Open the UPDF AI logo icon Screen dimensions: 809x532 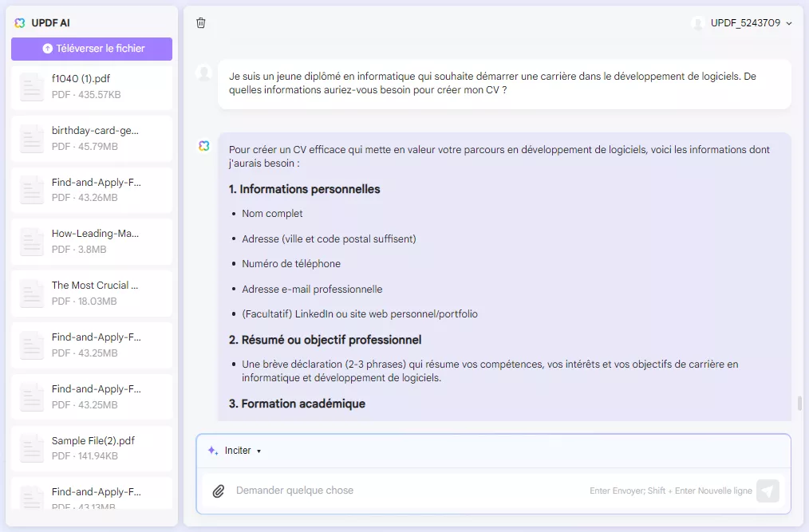point(19,22)
